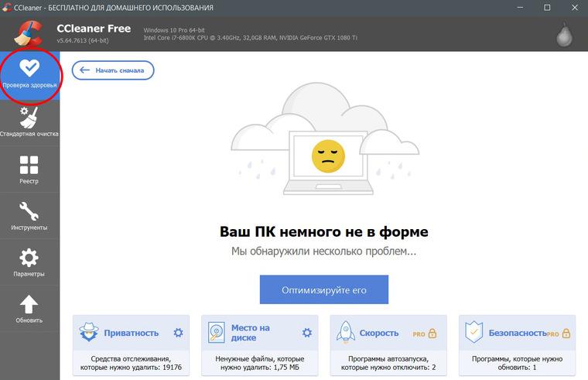Click the Безопасность card title
The image size is (588, 380).
(518, 333)
